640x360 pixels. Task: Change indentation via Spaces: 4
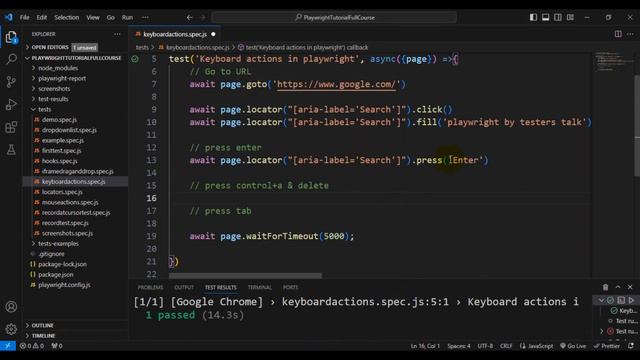[459, 346]
